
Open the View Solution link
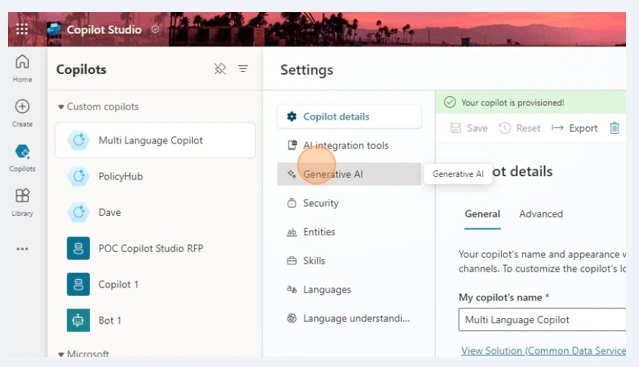point(543,351)
